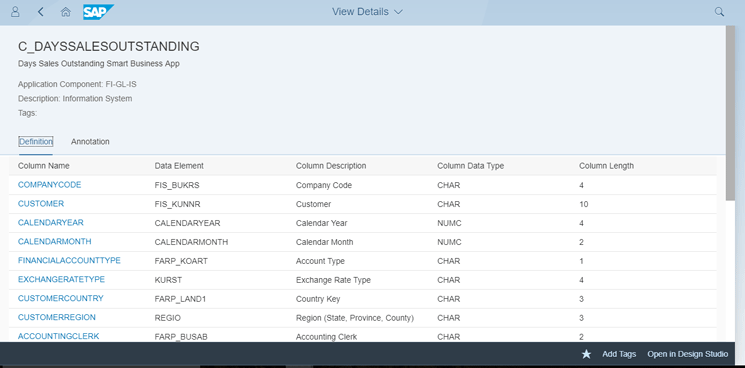Click the SAP logo
Viewport: 745px width, 368px height.
coord(98,12)
